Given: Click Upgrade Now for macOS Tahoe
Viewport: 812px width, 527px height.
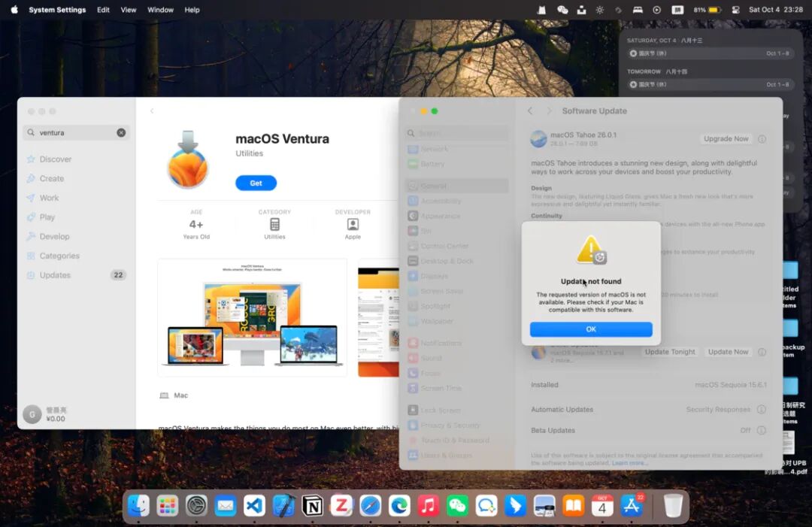Looking at the screenshot, I should (x=726, y=139).
